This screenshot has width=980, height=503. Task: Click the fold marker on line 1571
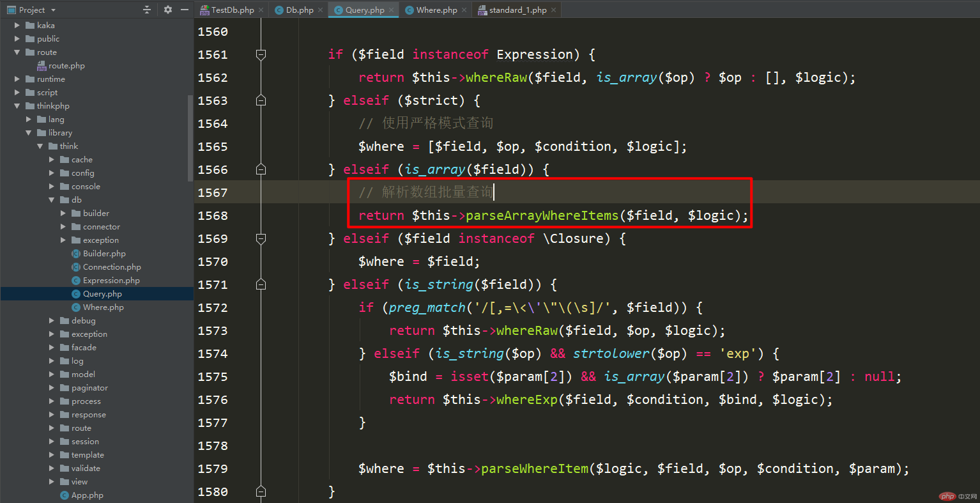pyautogui.click(x=261, y=284)
